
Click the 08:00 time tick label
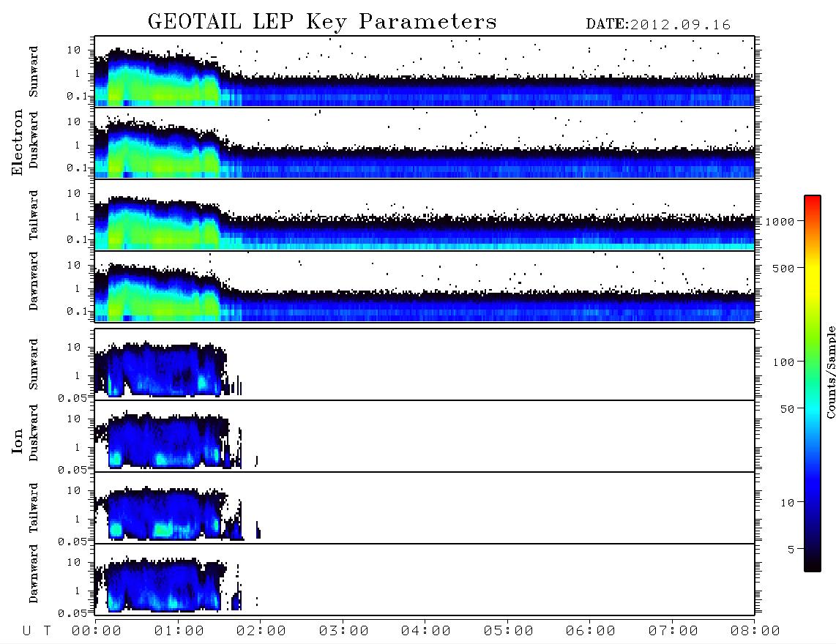coord(755,632)
